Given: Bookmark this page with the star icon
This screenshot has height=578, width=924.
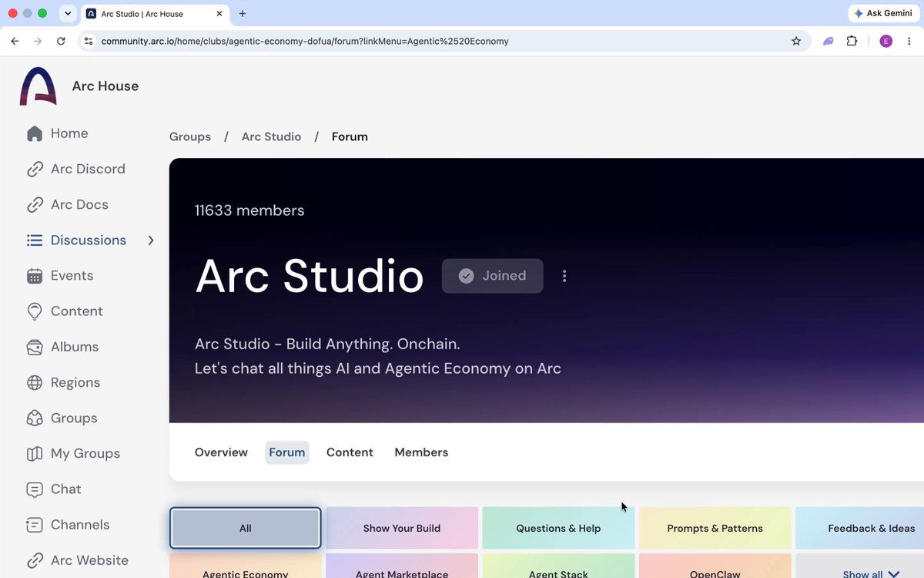Looking at the screenshot, I should click(x=796, y=41).
